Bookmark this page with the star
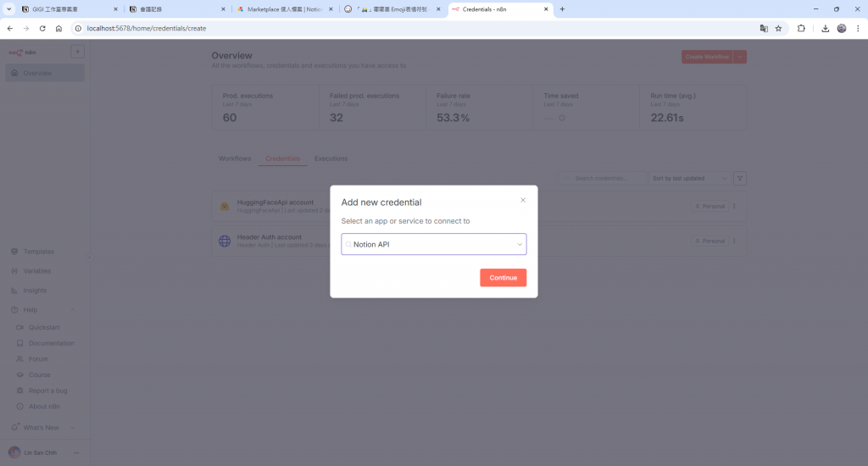This screenshot has height=466, width=868. click(x=778, y=28)
